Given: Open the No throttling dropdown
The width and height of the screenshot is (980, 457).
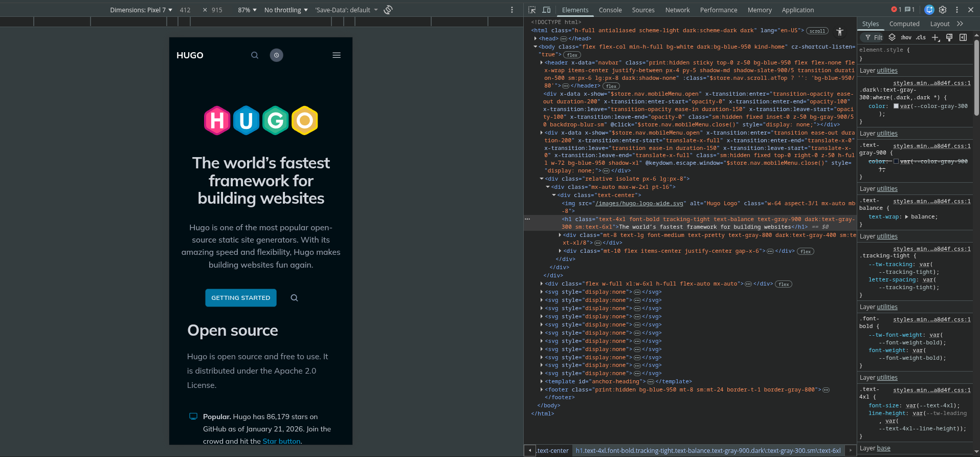Looking at the screenshot, I should 286,10.
